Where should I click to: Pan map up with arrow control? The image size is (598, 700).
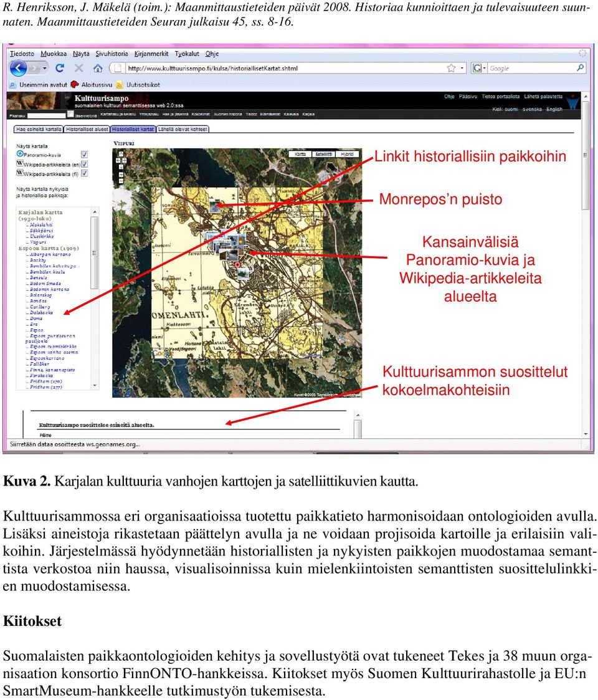(x=120, y=153)
